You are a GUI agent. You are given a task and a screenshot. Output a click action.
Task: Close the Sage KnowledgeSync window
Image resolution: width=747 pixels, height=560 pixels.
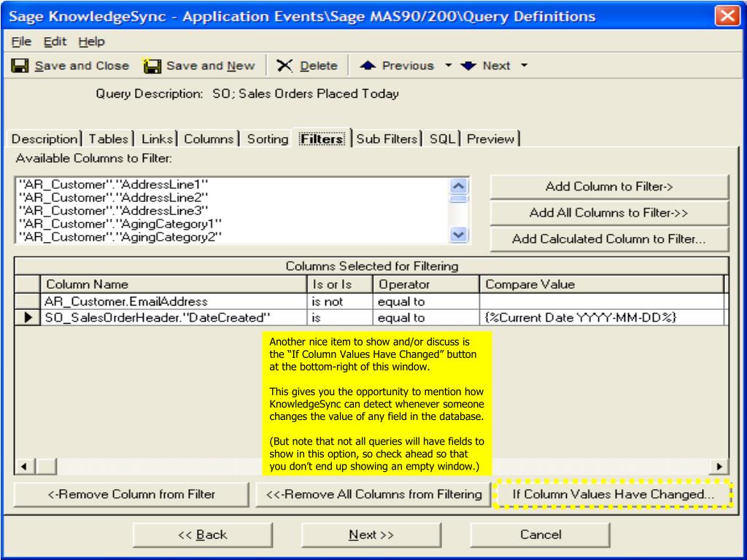[727, 16]
